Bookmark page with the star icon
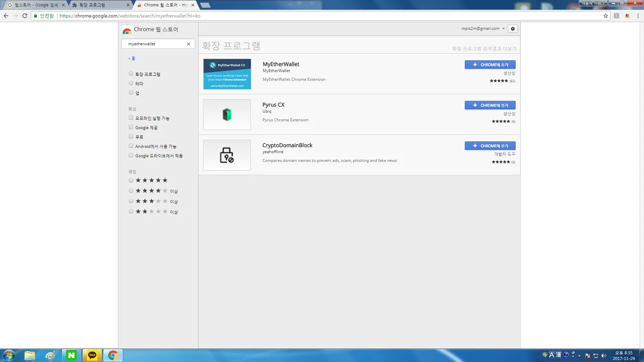Image resolution: width=644 pixels, height=362 pixels. [606, 16]
